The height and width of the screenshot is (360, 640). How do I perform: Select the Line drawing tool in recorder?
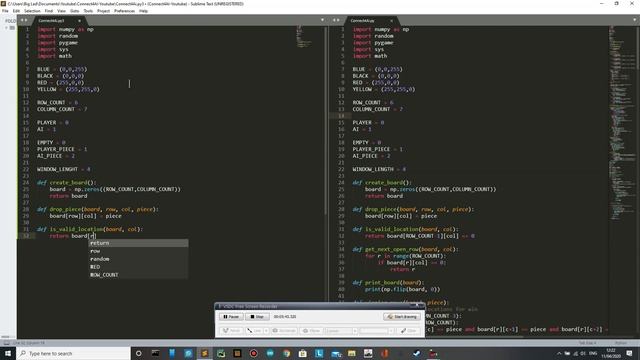click(x=254, y=331)
